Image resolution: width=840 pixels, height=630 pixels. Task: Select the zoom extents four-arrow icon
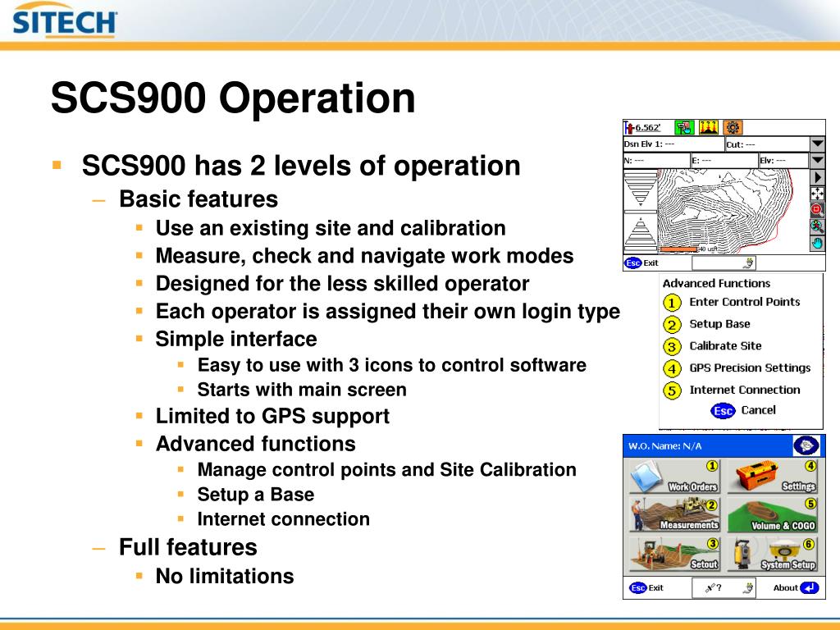(x=817, y=194)
